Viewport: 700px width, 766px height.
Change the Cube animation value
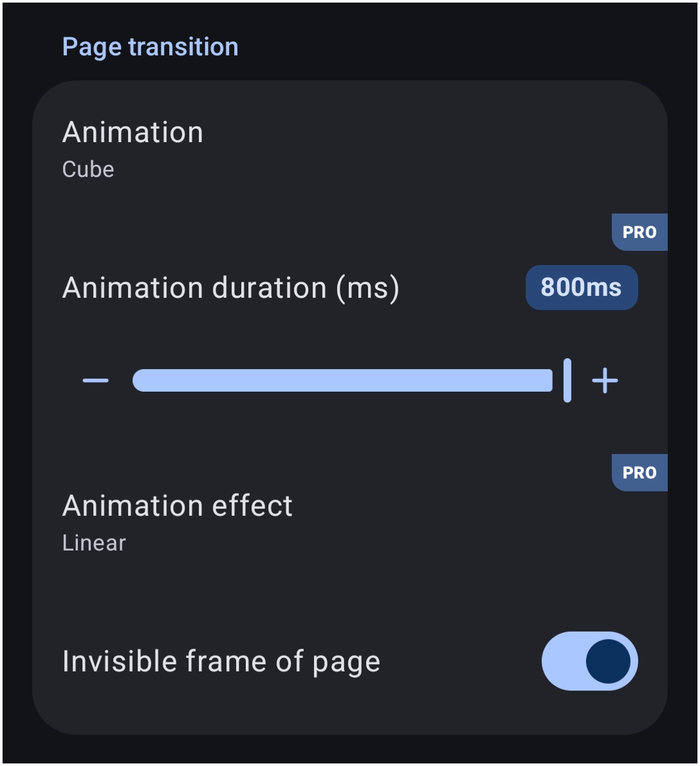88,170
